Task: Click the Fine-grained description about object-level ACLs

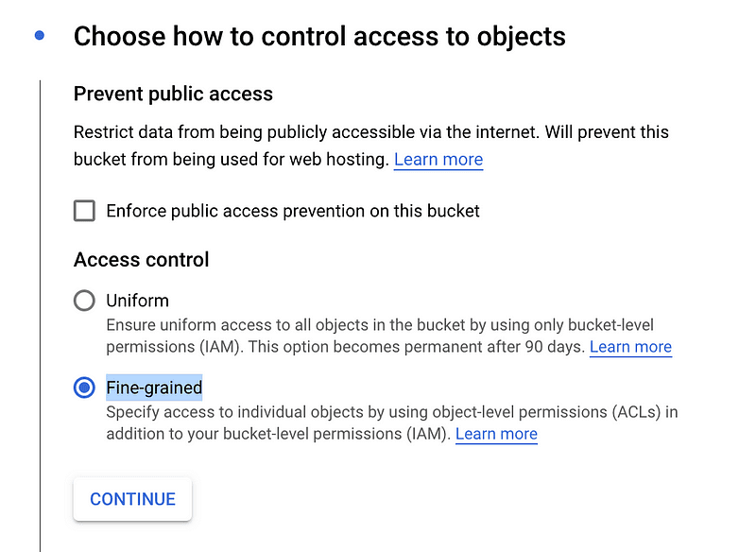Action: 392,423
